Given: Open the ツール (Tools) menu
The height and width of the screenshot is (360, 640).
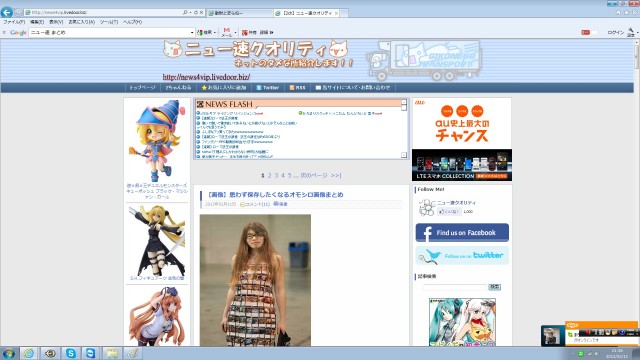Looking at the screenshot, I should pos(109,22).
